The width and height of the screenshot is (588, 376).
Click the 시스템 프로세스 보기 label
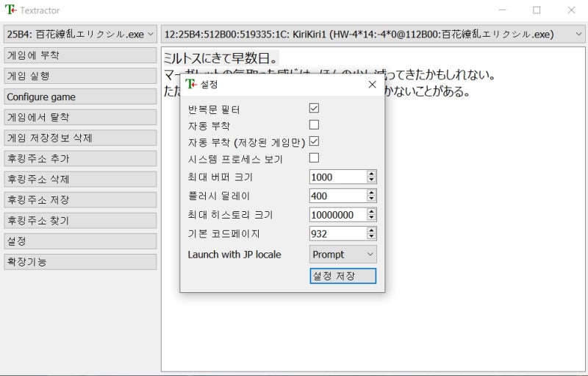tap(235, 159)
